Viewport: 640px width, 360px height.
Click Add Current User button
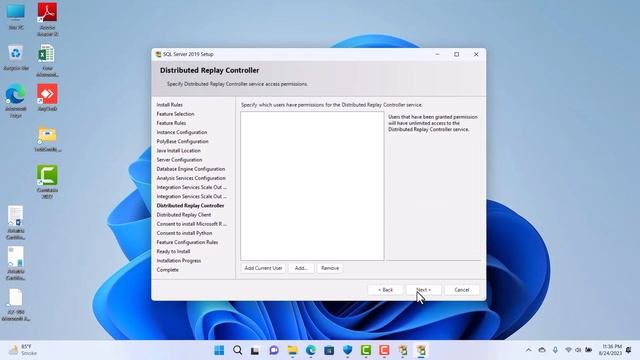click(263, 268)
